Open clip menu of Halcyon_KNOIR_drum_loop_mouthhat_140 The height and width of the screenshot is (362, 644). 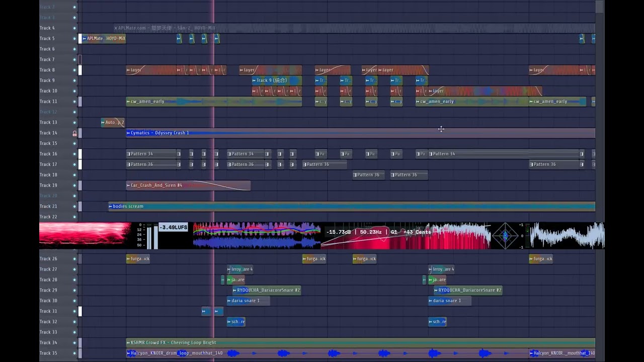(128, 353)
